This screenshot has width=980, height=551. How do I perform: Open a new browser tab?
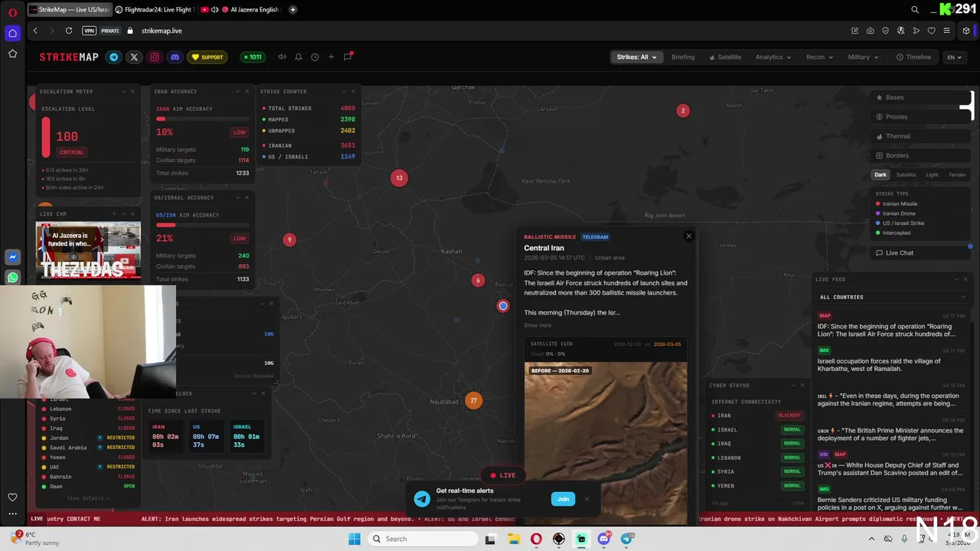[293, 10]
